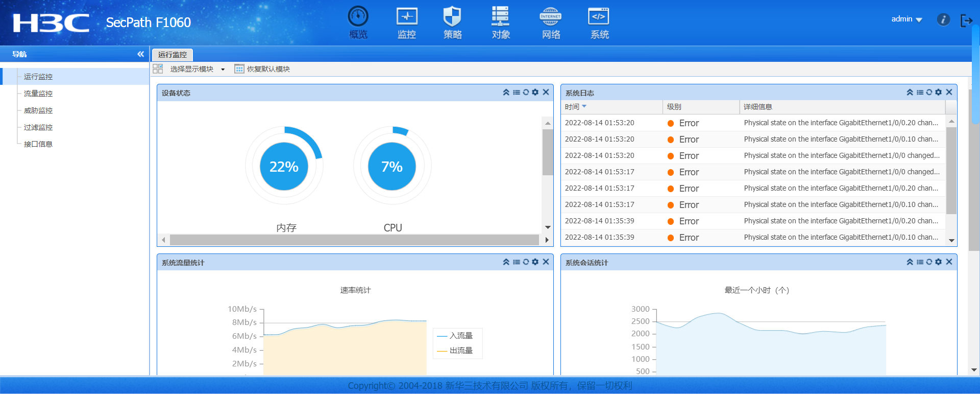
Task: Click the info icon next to admin
Action: 943,19
